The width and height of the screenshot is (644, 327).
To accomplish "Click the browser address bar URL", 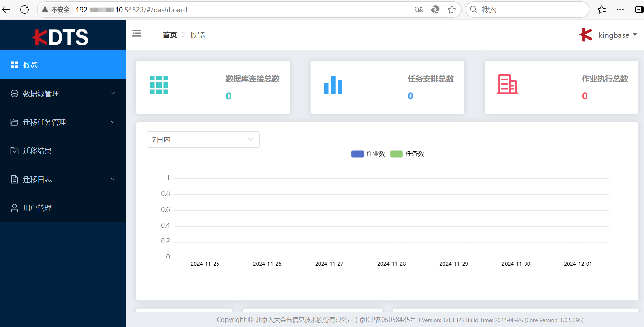I will 131,10.
